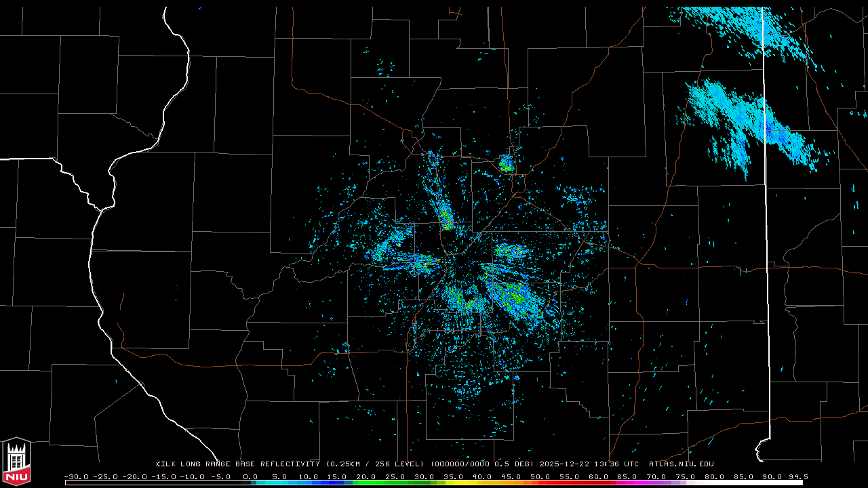Image resolution: width=868 pixels, height=488 pixels.
Task: Click the 94.5 label at scale end
Action: (x=797, y=476)
